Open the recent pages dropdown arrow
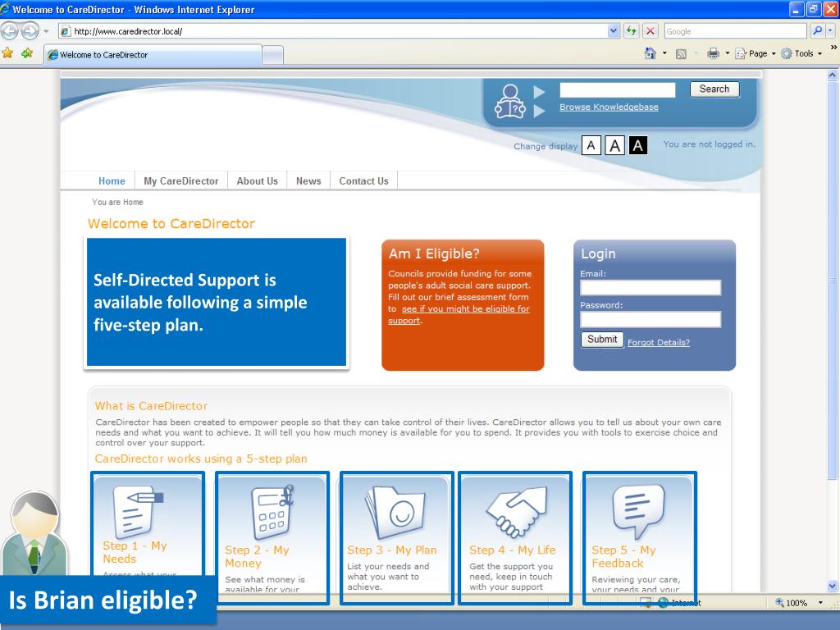The height and width of the screenshot is (630, 840). (46, 31)
